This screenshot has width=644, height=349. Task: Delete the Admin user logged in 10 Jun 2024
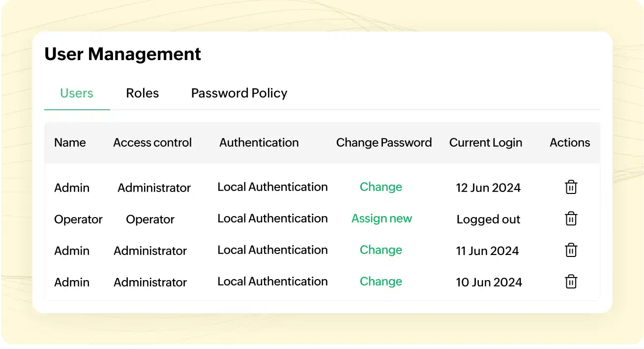click(571, 282)
